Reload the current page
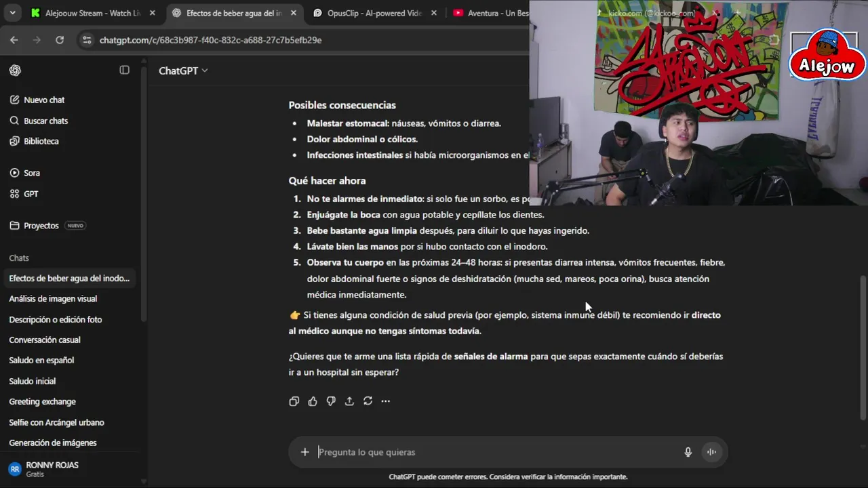The width and height of the screenshot is (868, 488). pyautogui.click(x=60, y=40)
